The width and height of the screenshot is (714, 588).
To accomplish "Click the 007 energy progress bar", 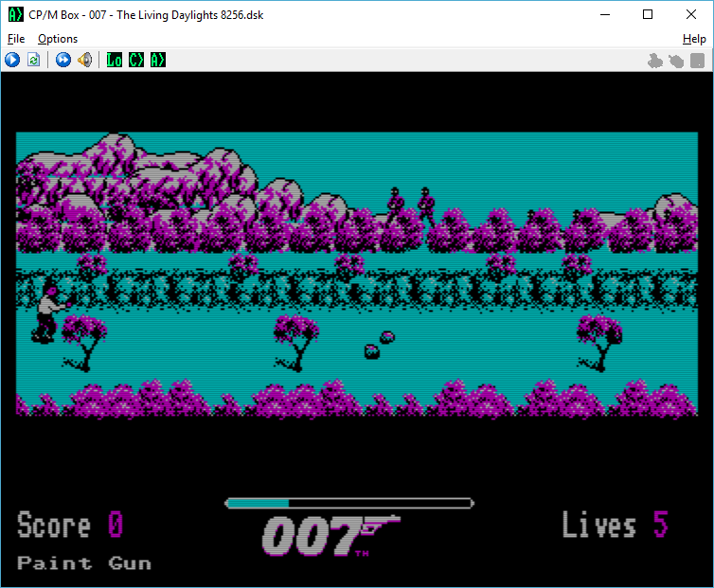I will [349, 503].
